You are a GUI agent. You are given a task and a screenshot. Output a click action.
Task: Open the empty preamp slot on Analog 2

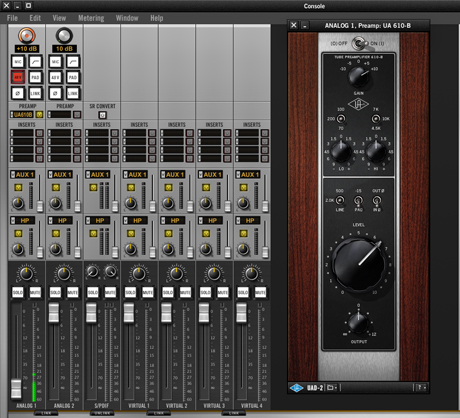click(x=59, y=115)
